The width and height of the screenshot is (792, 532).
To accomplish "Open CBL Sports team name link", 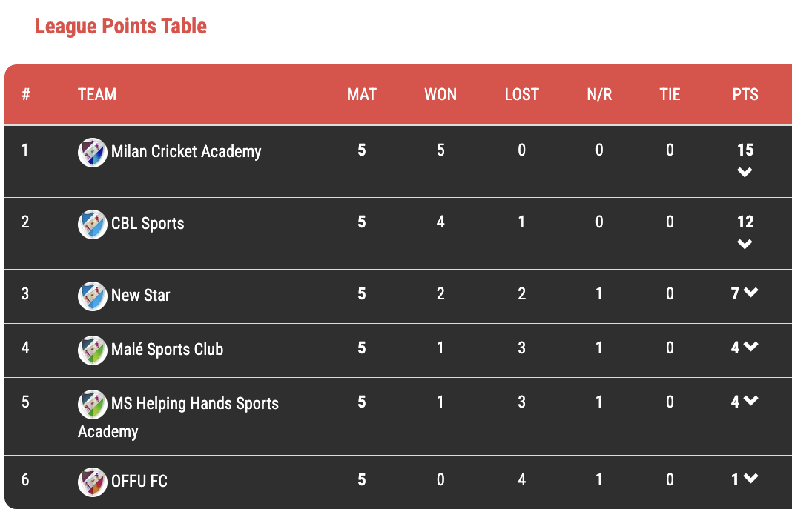I will coord(148,224).
